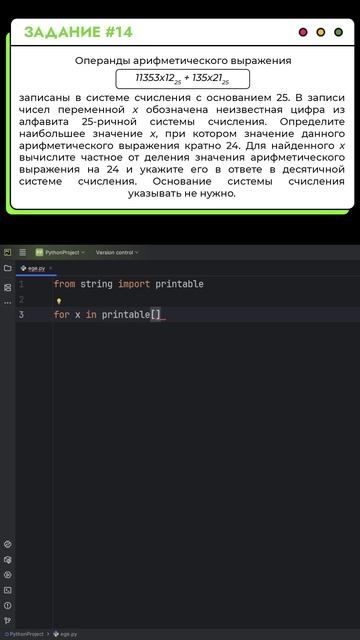Open the Git tool window

pyautogui.click(x=7, y=621)
